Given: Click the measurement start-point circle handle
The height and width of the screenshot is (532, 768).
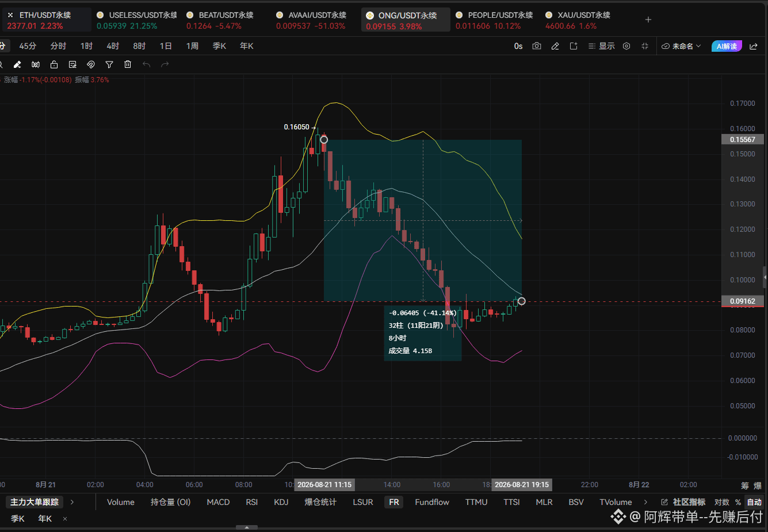Looking at the screenshot, I should (x=324, y=140).
